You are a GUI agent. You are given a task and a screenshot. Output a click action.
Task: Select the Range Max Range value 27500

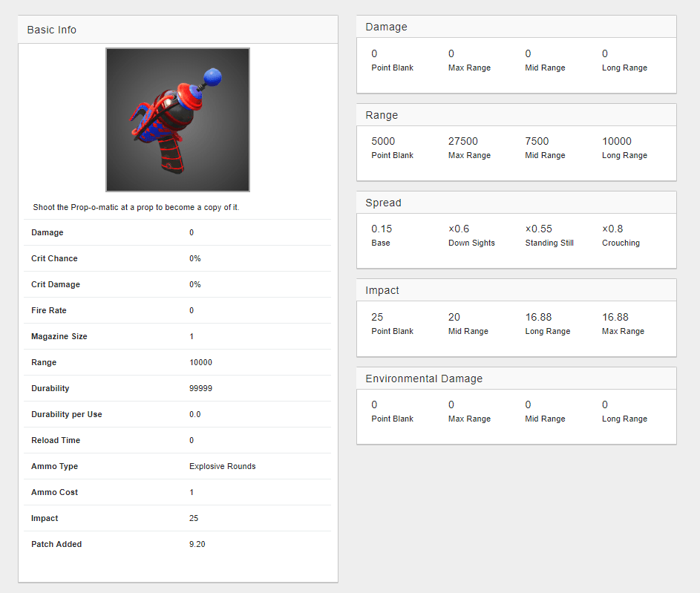463,141
